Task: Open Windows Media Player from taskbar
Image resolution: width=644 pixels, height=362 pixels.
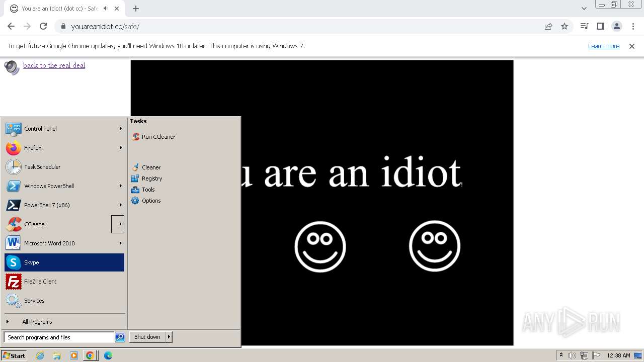Action: click(74, 355)
